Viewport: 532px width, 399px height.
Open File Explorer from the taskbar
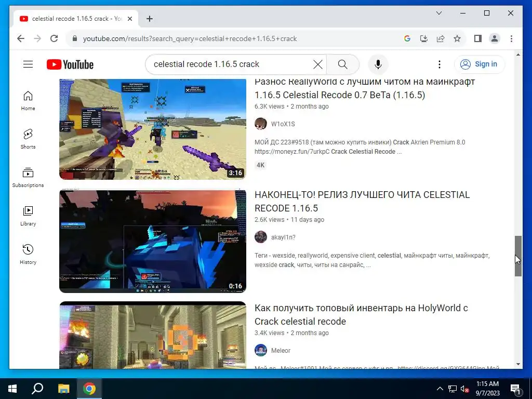63,389
